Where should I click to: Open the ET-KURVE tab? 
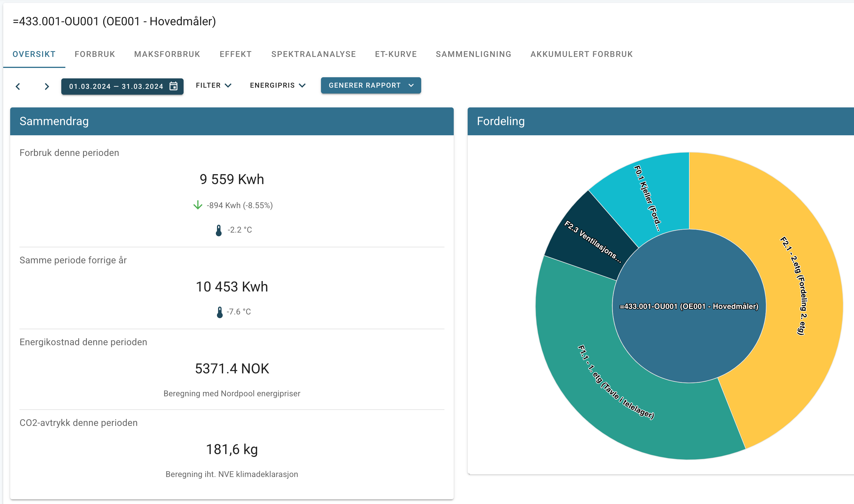[x=396, y=54]
